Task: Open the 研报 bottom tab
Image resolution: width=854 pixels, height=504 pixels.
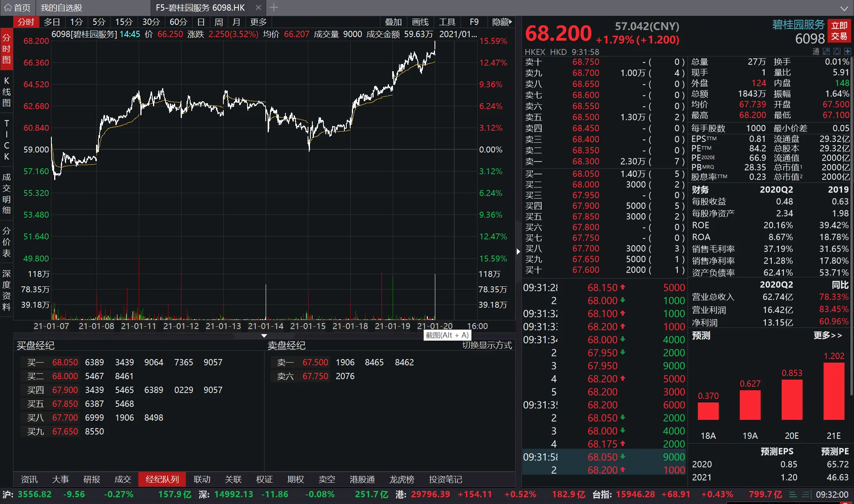Action: [92, 479]
